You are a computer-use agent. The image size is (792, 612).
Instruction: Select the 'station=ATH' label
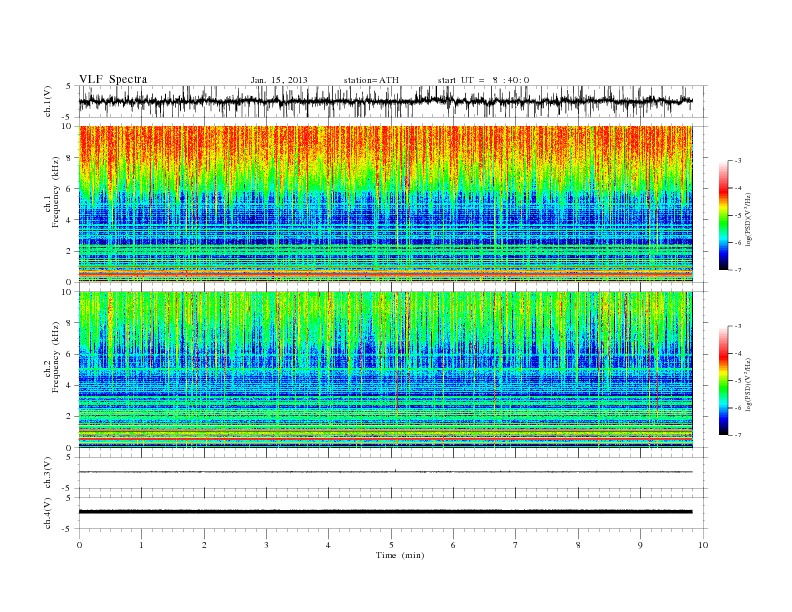tap(371, 80)
